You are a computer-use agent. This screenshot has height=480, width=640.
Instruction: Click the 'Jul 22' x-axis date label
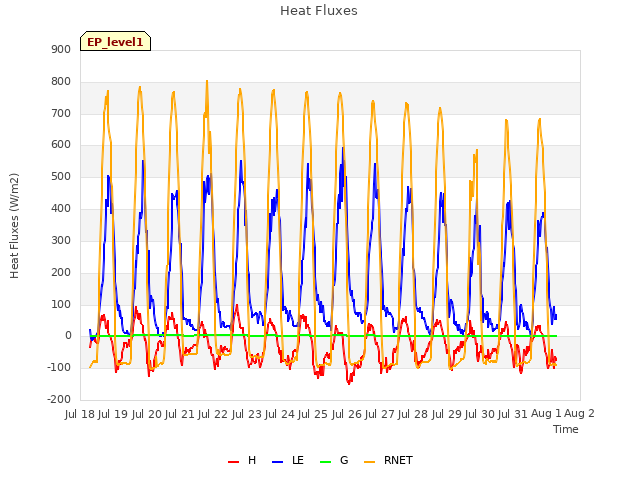coord(213,414)
